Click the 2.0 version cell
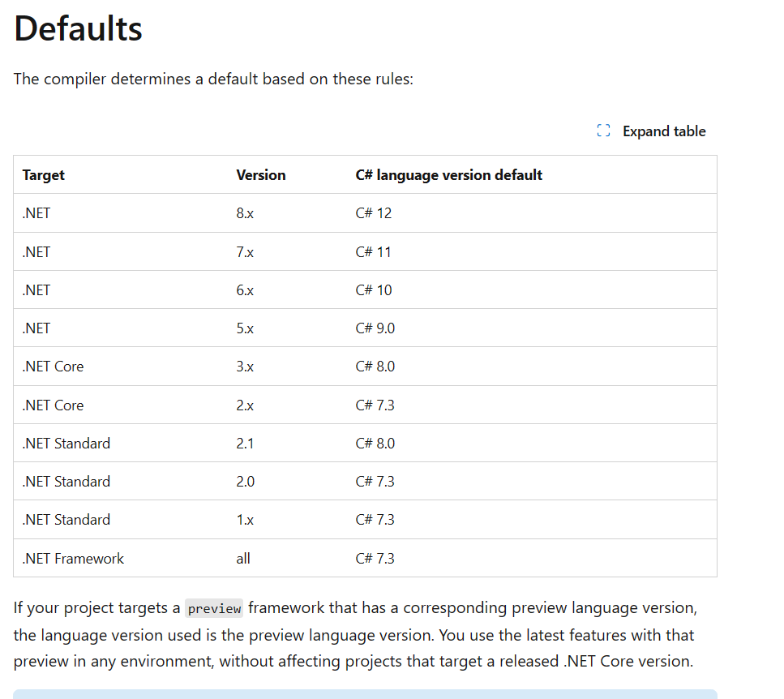The width and height of the screenshot is (784, 699). coord(246,482)
